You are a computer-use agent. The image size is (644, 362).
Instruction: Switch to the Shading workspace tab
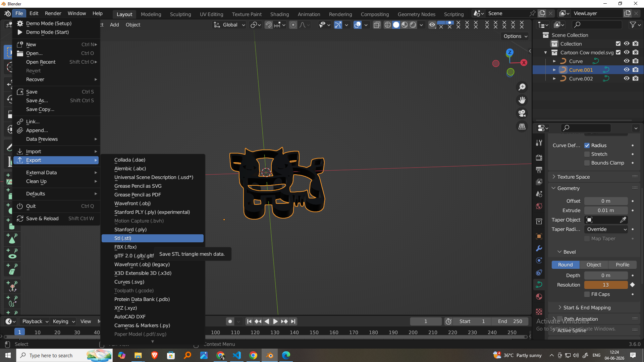click(x=279, y=14)
